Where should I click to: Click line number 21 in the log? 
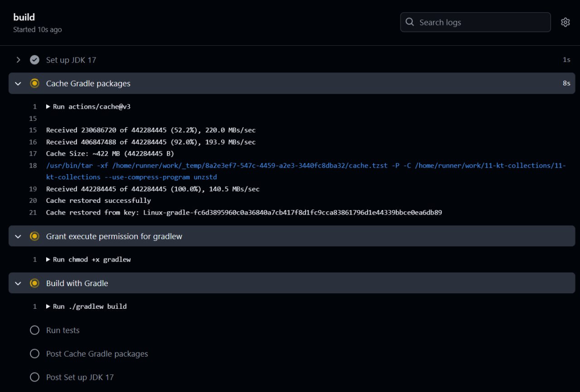[x=33, y=212]
